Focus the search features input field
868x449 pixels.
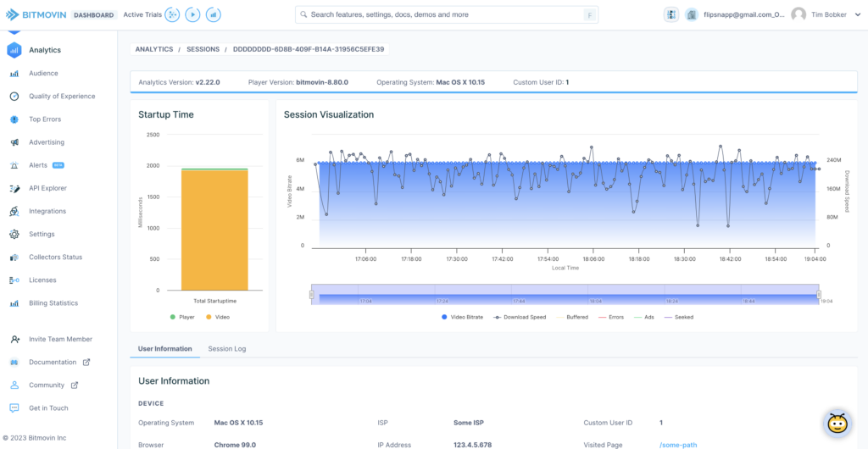pos(447,15)
